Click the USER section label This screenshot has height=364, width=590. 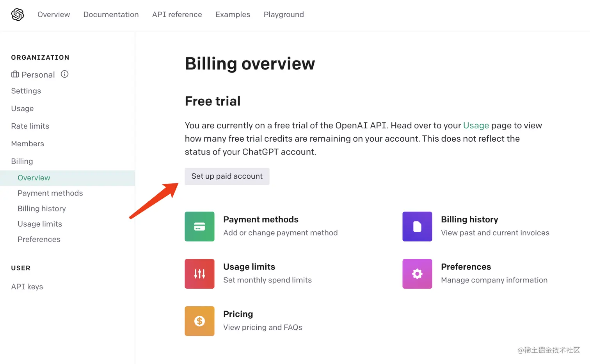(x=21, y=268)
